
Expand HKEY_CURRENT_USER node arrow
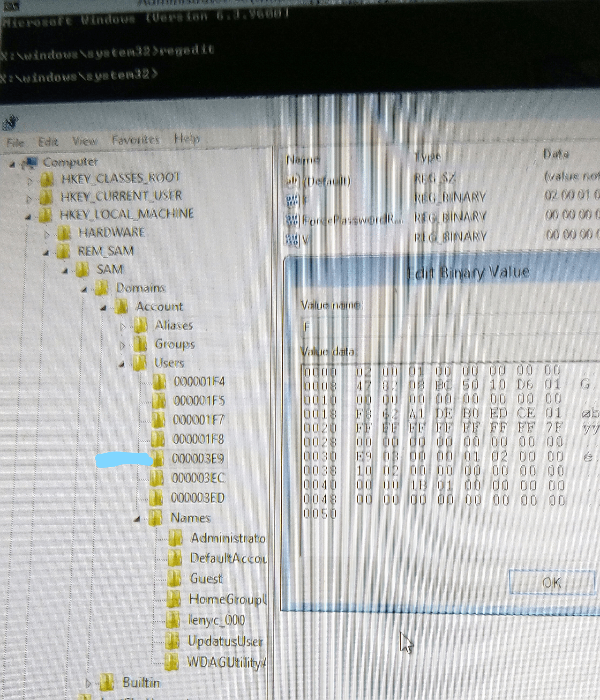(30, 199)
